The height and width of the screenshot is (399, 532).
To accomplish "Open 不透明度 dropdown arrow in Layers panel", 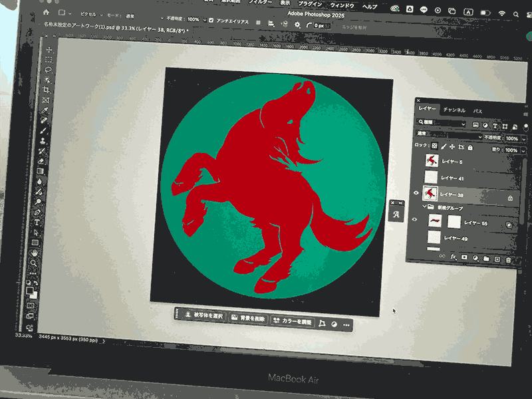I will pyautogui.click(x=524, y=139).
